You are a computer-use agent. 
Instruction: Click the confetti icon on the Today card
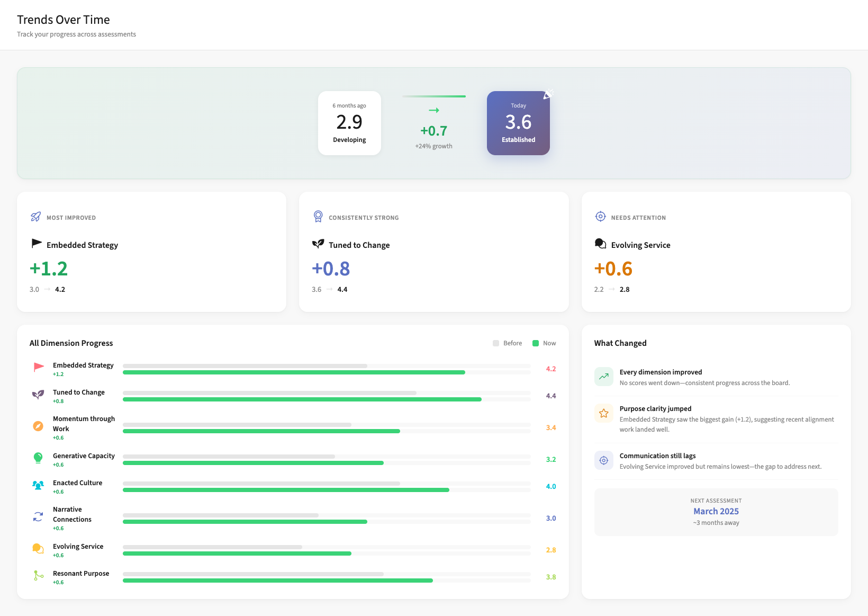pos(548,94)
